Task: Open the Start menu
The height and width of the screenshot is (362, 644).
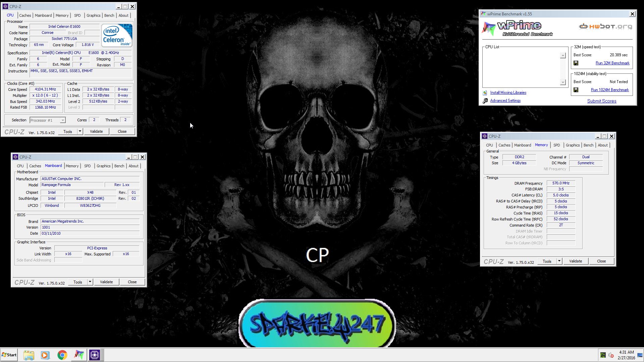Action: point(9,355)
